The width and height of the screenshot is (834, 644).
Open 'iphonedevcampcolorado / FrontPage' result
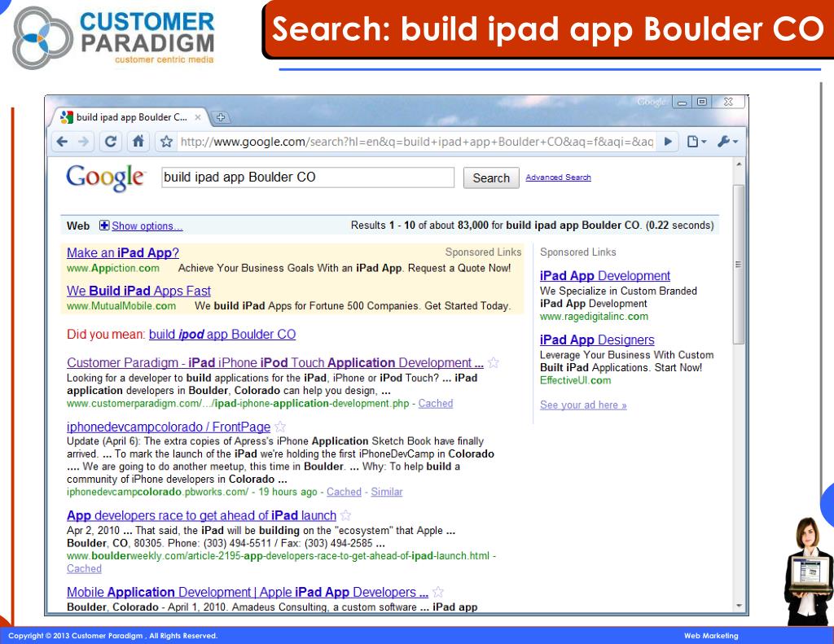pyautogui.click(x=169, y=427)
